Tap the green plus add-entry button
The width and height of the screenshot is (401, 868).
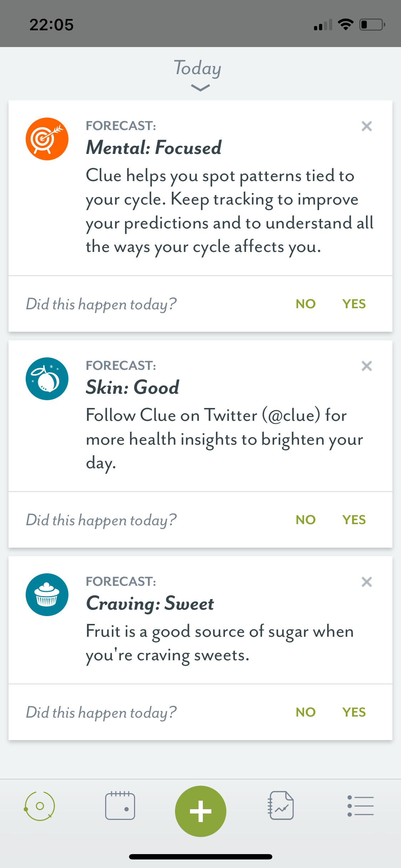200,811
